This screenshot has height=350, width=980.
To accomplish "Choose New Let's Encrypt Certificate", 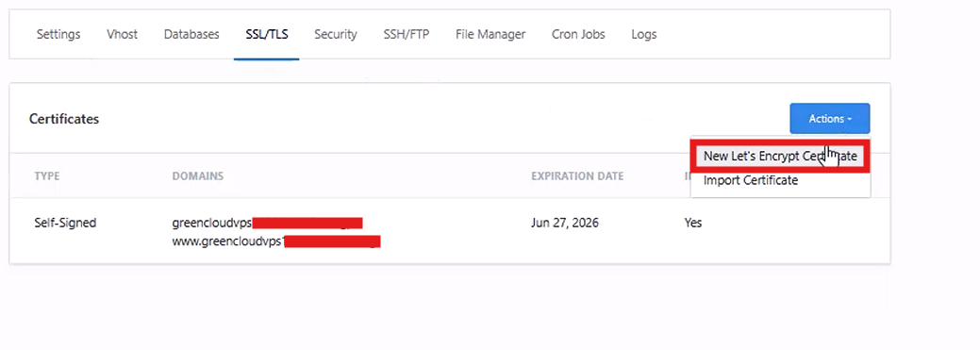I will pos(780,157).
